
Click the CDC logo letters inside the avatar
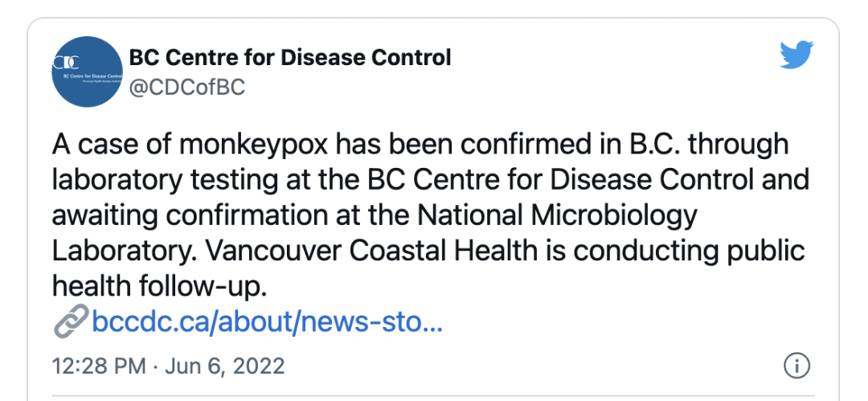click(x=66, y=62)
